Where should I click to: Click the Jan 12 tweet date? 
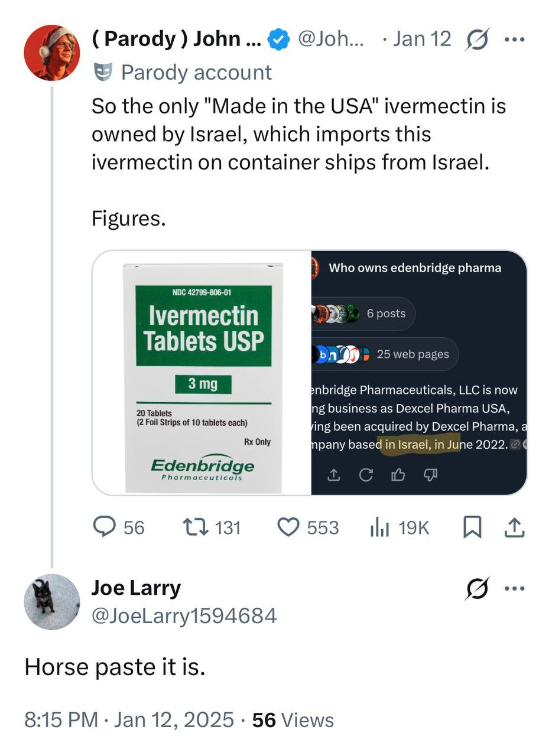click(421, 40)
